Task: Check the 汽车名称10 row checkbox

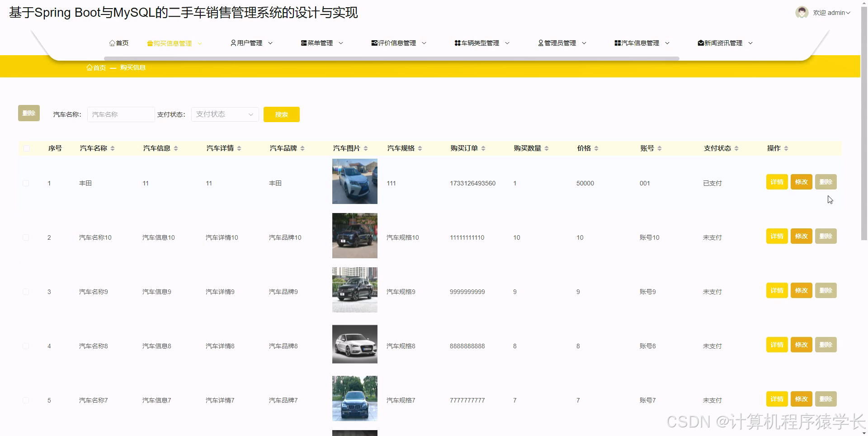Action: tap(26, 237)
